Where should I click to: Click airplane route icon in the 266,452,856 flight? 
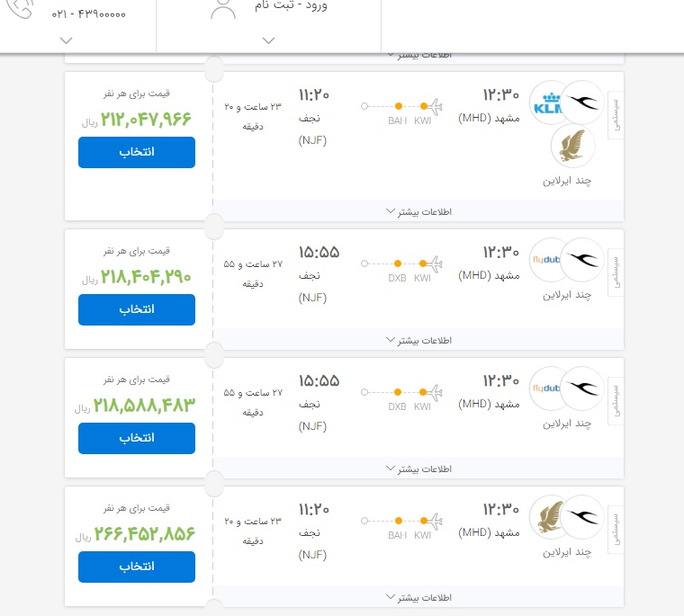(x=436, y=520)
